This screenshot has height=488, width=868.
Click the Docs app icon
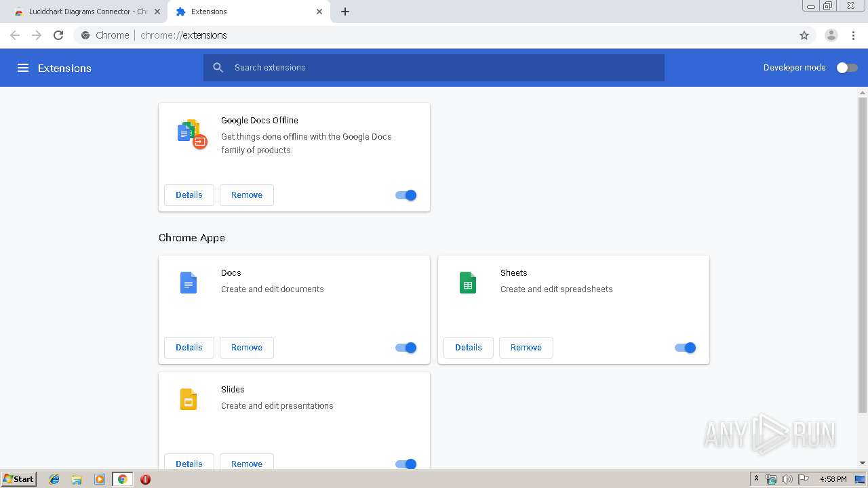coord(189,283)
